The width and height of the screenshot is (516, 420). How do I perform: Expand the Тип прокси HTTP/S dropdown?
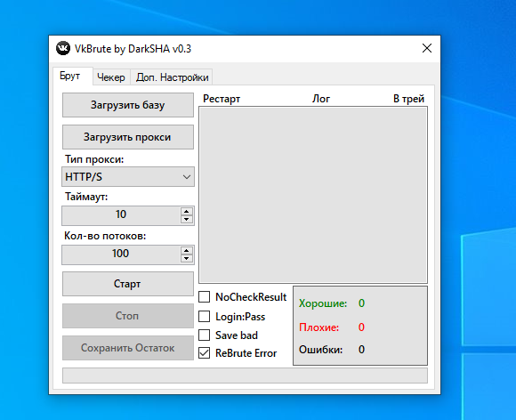128,177
